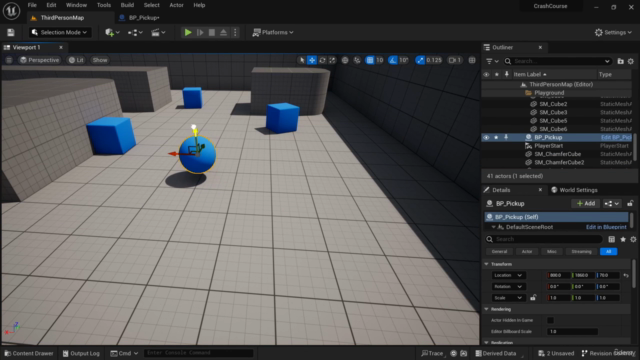Screen dimensions: 640x360
Task: Toggle surface snapping icon in viewport
Action: tap(357, 60)
